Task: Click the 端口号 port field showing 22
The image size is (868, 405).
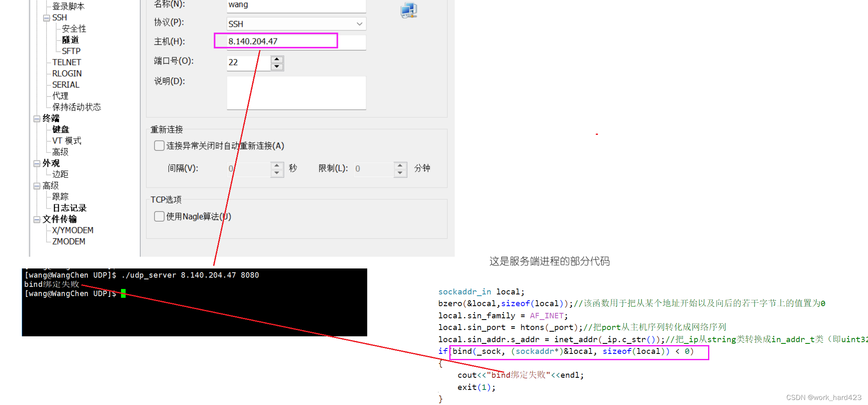Action: (249, 63)
